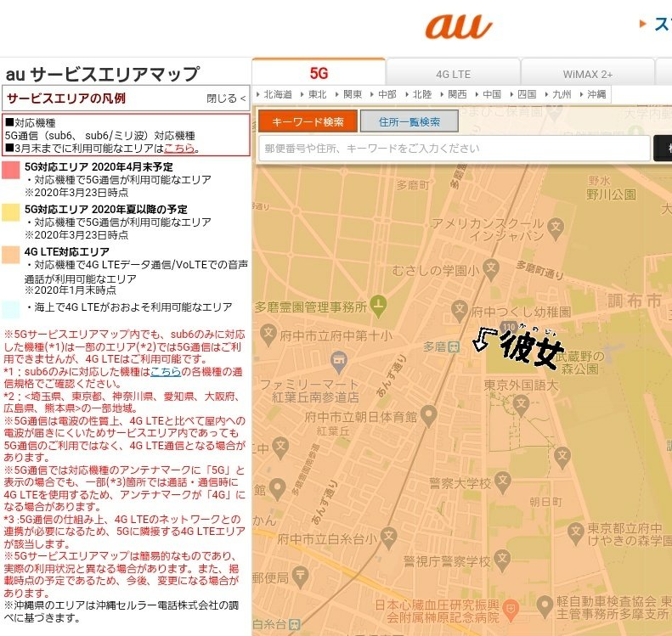Click the 榊原記念病院 hospital marker
Image resolution: width=672 pixels, height=636 pixels.
[511, 609]
